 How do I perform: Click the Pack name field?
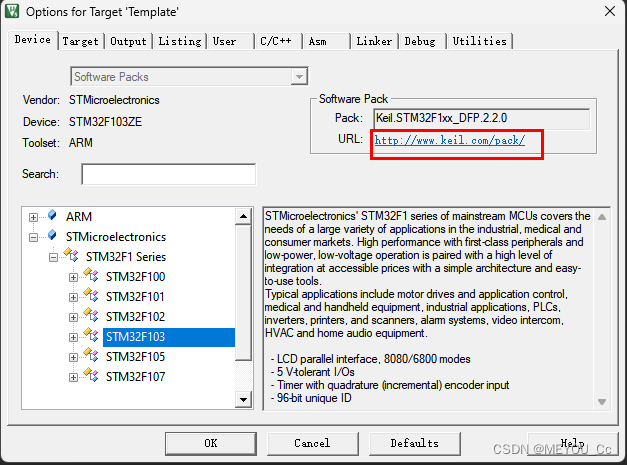(481, 118)
